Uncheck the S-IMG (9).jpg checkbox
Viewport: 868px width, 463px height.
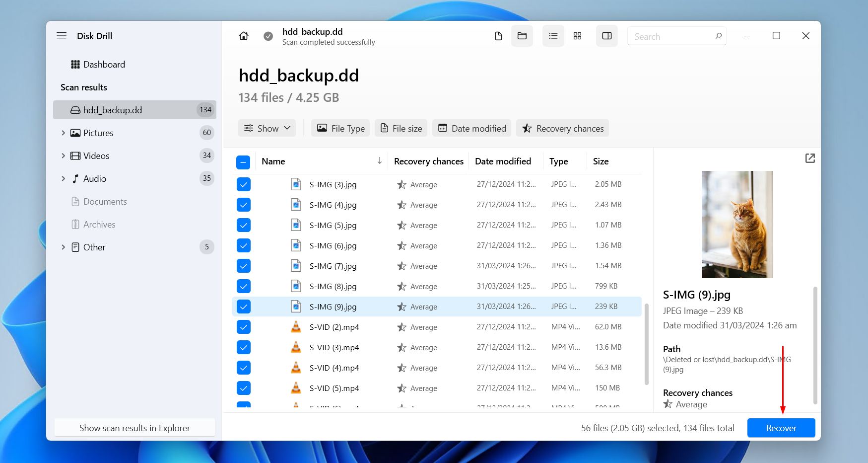243,307
